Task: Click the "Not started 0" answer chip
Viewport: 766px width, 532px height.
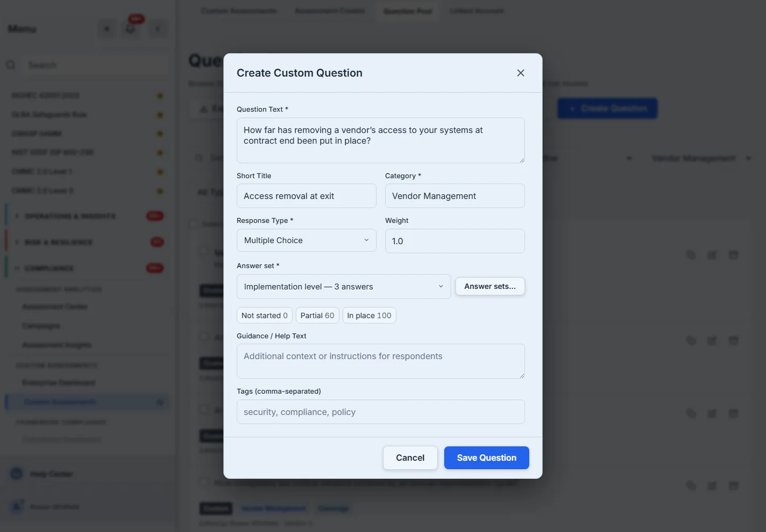Action: (264, 315)
